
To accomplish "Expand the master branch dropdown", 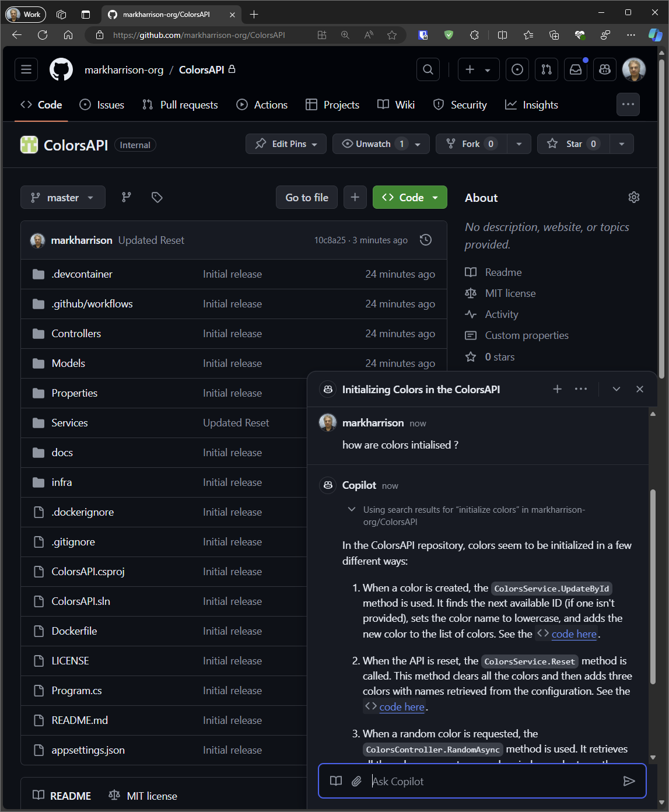I will (63, 198).
